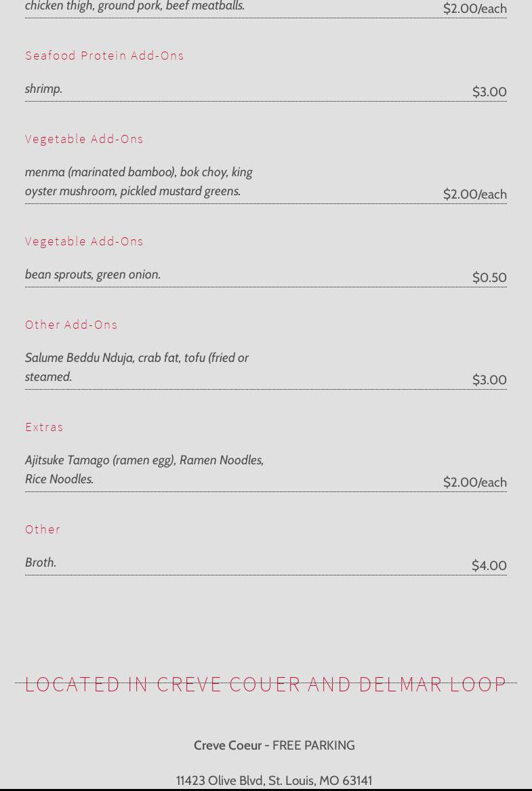Click the $4.00 broth price
Screen dimensions: 532x791
[x=489, y=565]
